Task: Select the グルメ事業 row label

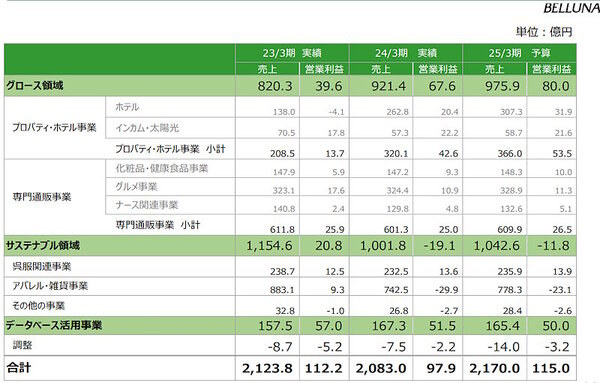Action: [136, 187]
